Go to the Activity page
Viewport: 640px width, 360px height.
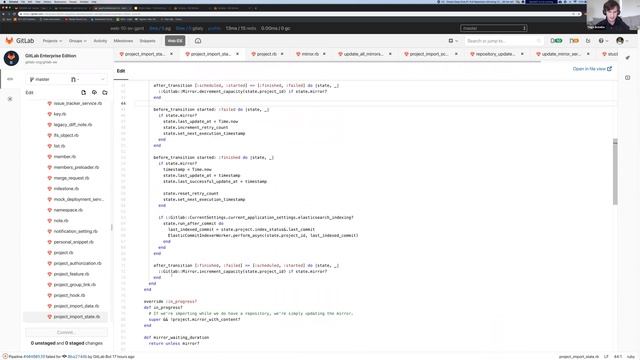tap(100, 41)
